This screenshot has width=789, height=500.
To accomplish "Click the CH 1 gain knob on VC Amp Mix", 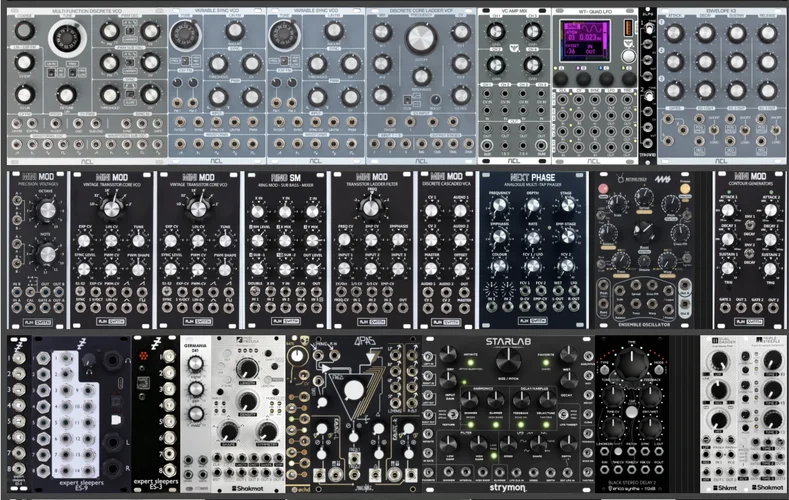I will (x=496, y=32).
